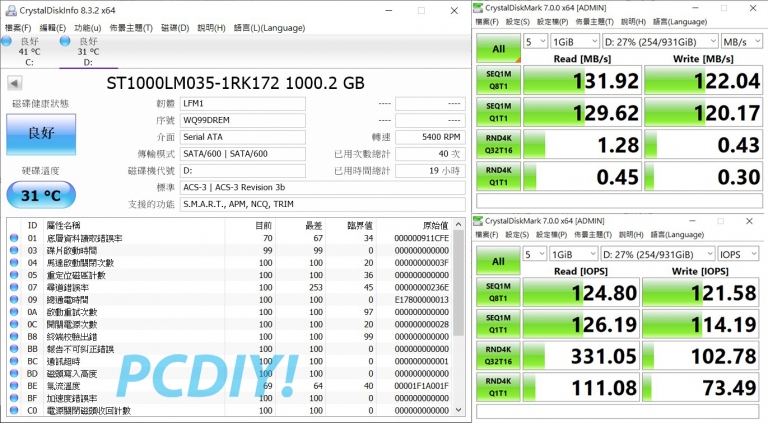Click the previous disk arrow icon
Screen dimensions: 768x423
pyautogui.click(x=15, y=83)
